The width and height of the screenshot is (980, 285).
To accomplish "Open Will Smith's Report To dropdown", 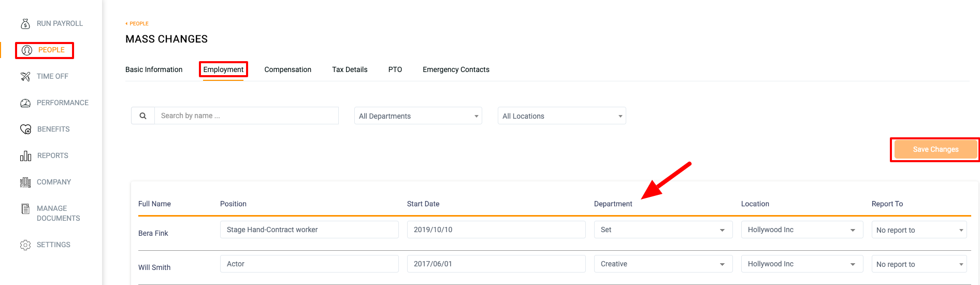I will pos(919,264).
